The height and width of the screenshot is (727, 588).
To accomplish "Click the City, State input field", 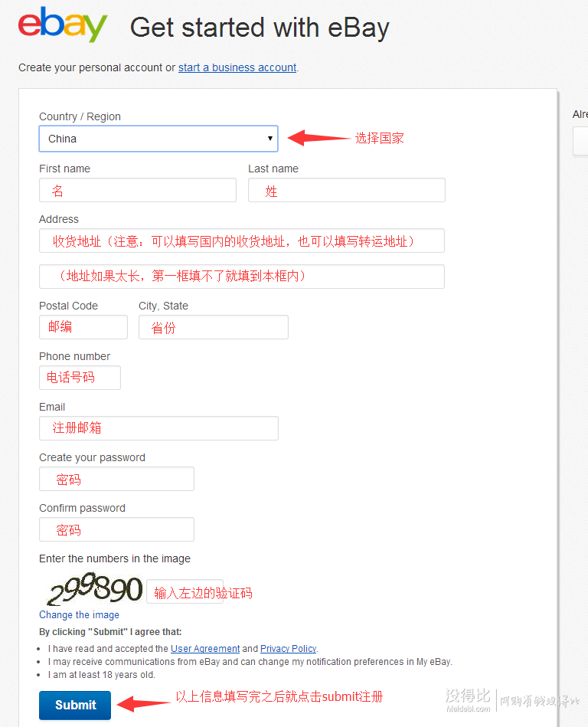I will click(x=214, y=327).
